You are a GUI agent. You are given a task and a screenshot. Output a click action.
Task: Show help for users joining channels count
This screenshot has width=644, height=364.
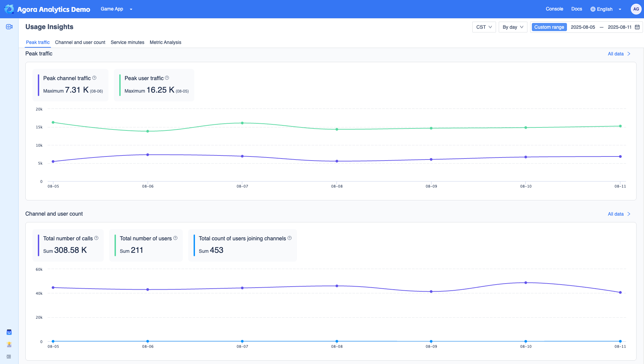[290, 238]
